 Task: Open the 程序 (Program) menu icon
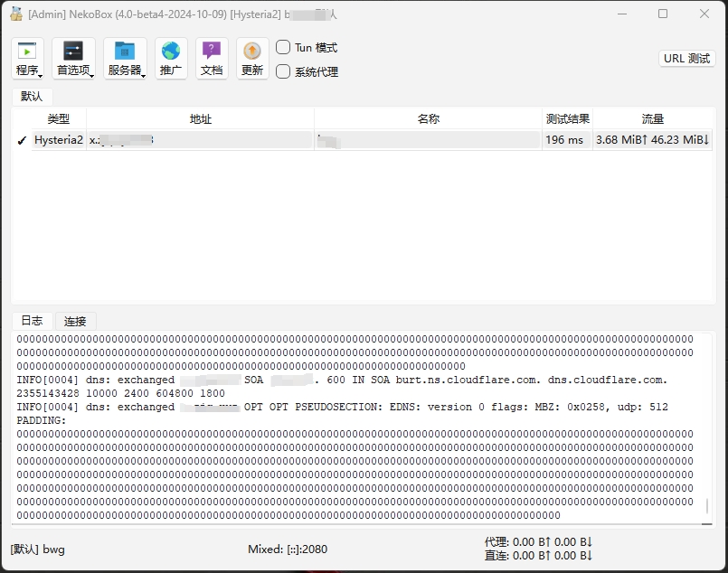click(26, 52)
